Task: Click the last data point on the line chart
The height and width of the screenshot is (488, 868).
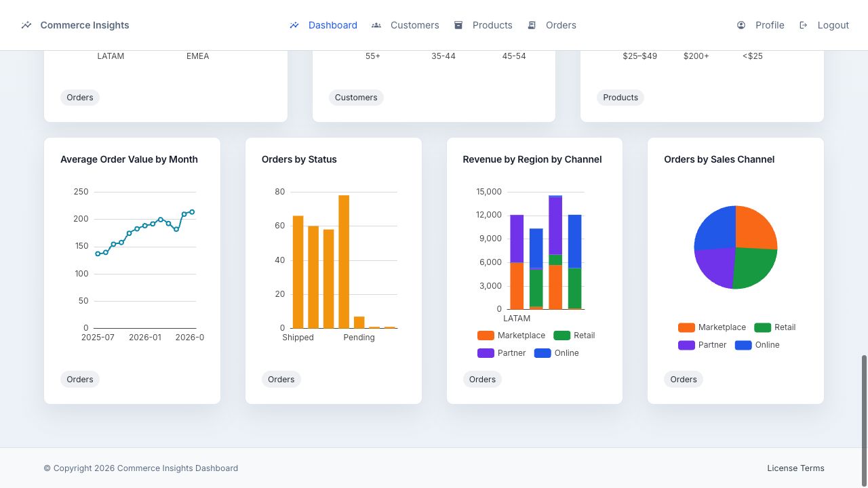Action: pyautogui.click(x=192, y=212)
